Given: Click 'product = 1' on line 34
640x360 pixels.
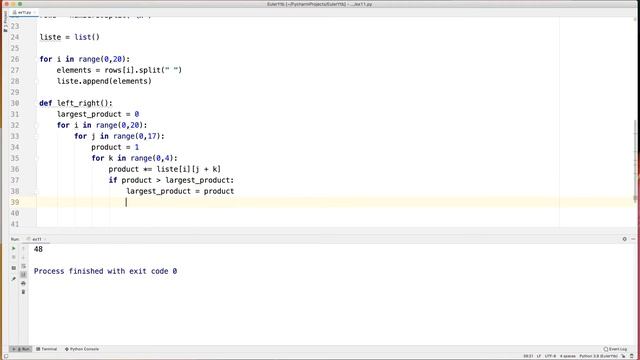Looking at the screenshot, I should click(x=115, y=147).
